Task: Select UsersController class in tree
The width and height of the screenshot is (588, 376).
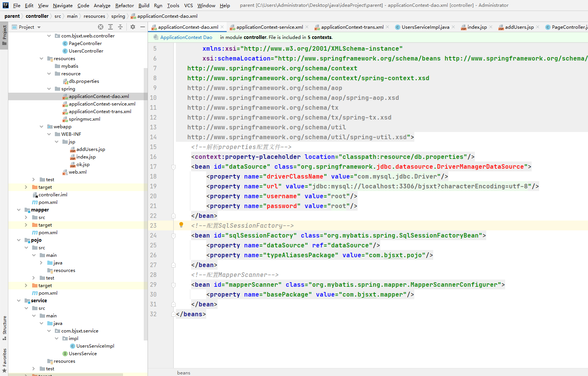Action: pyautogui.click(x=86, y=51)
